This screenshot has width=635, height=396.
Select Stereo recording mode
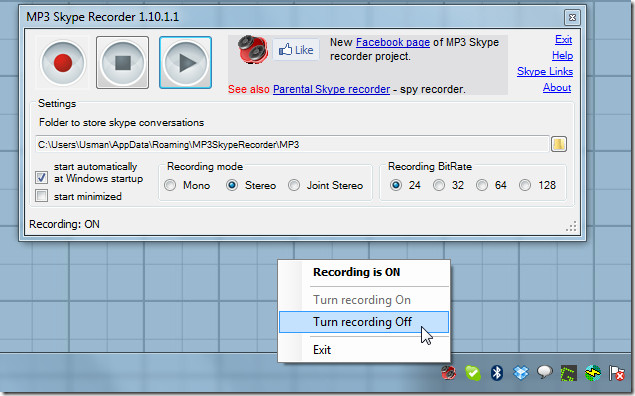click(x=232, y=185)
